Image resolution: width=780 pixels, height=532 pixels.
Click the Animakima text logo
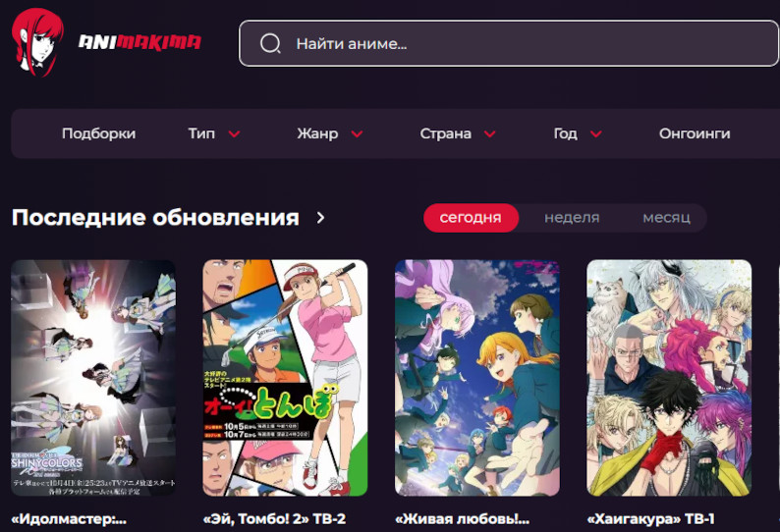click(139, 42)
